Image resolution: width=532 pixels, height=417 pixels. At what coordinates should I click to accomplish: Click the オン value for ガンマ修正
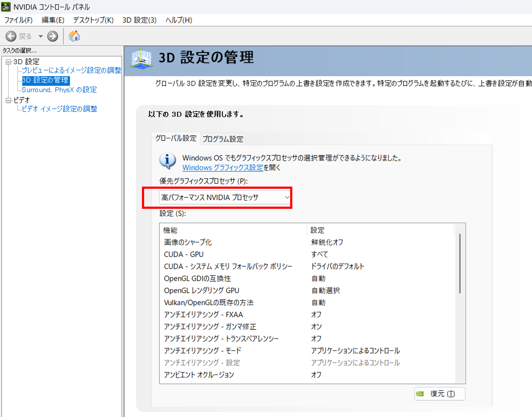(316, 327)
